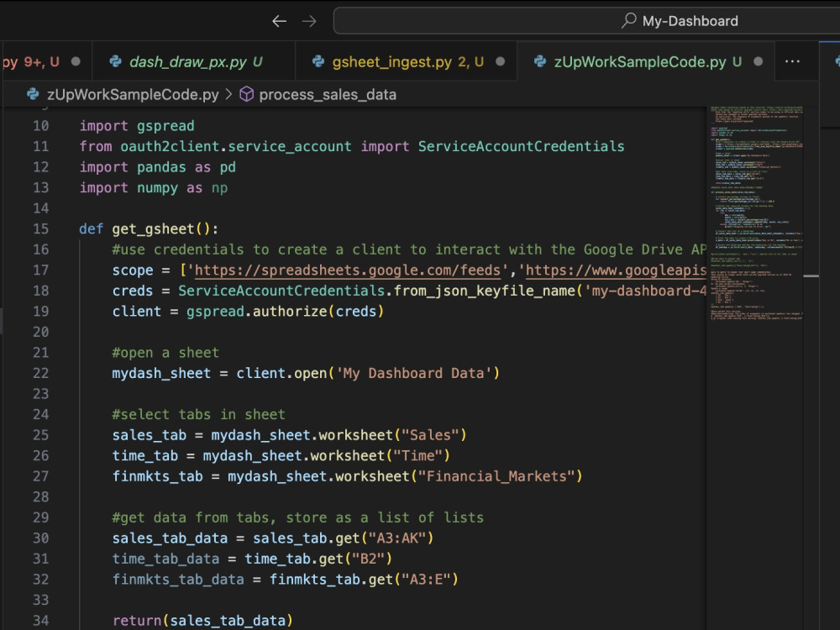Click 'My Dashboard Data' string

(x=414, y=374)
